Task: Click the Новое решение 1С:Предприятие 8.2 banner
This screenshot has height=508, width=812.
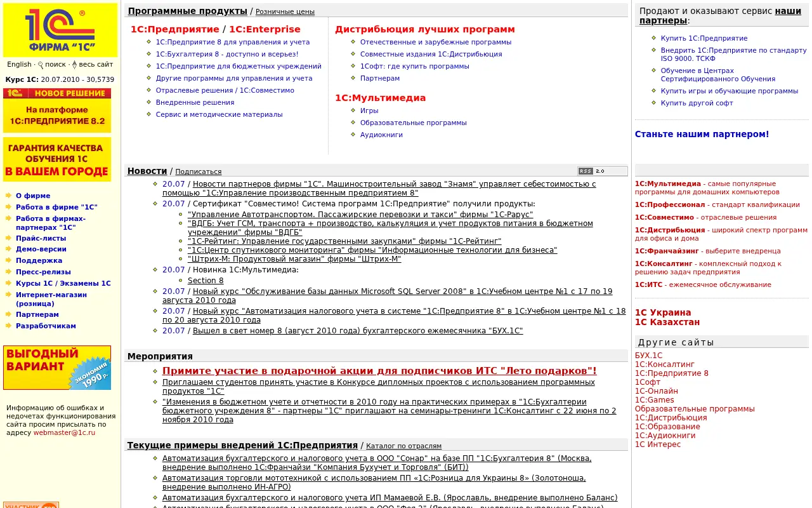Action: coord(57,110)
